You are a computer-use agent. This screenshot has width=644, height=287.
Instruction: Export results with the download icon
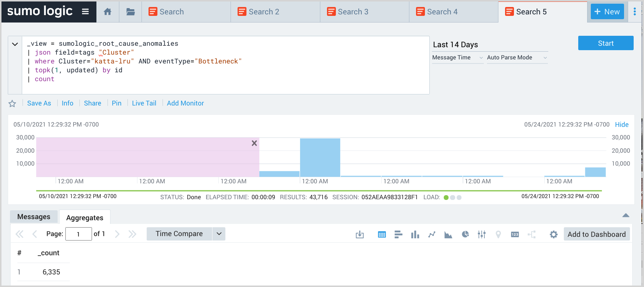[360, 235]
